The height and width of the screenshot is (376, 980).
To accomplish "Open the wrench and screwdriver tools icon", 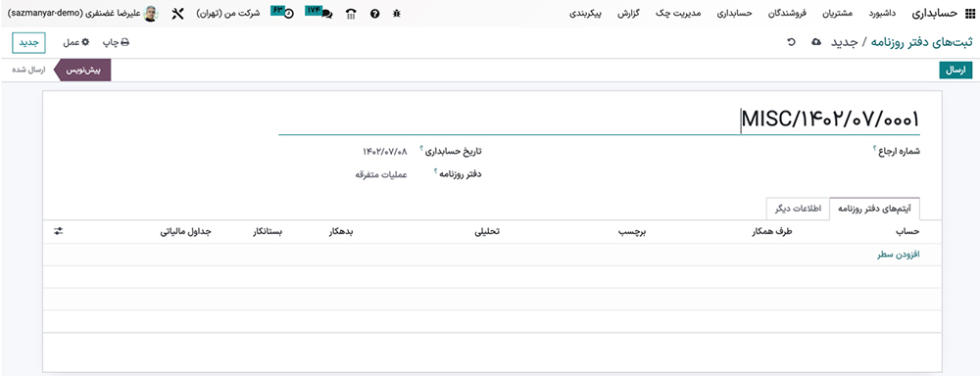I will point(177,13).
